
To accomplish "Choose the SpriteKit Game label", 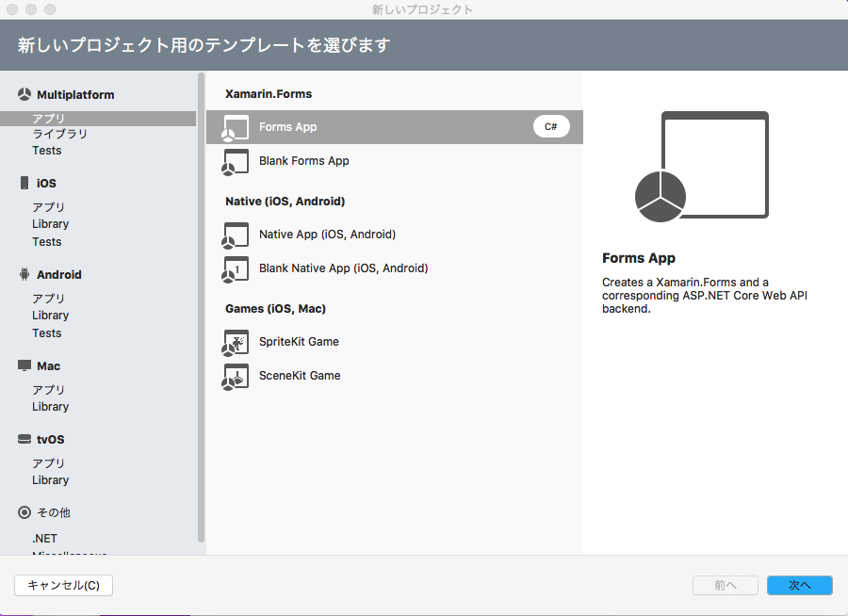I will click(299, 342).
